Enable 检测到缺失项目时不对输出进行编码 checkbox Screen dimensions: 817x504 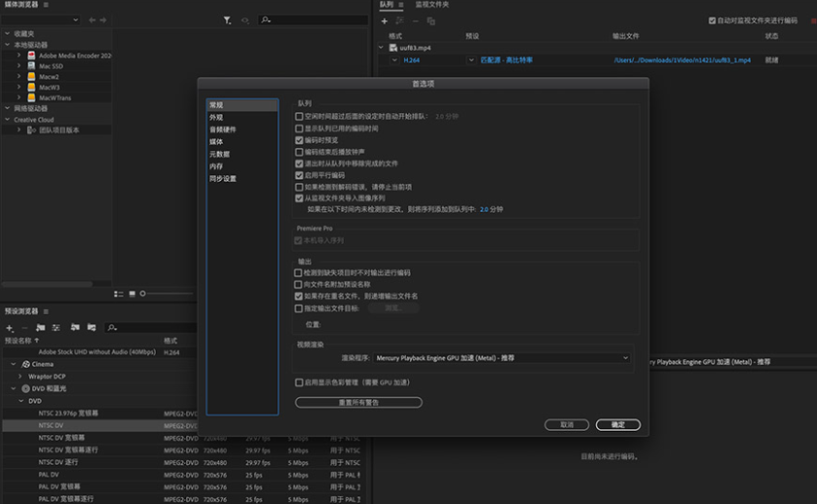pos(298,272)
